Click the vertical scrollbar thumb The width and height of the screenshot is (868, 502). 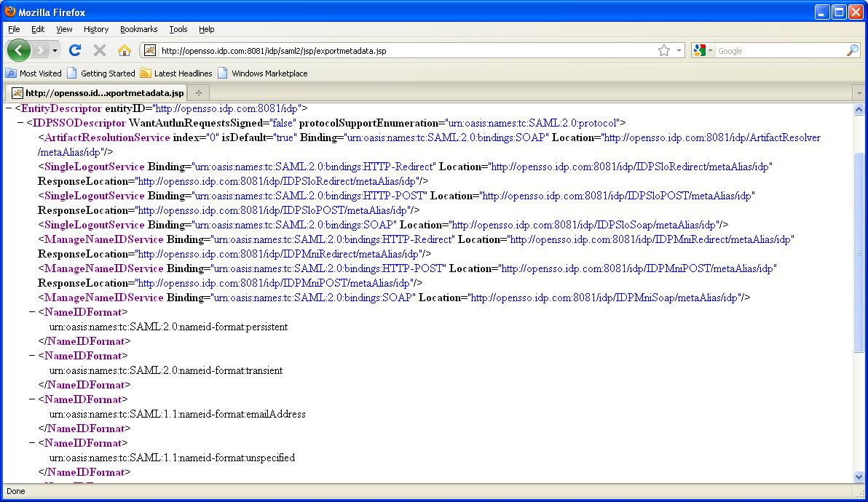pos(859,252)
